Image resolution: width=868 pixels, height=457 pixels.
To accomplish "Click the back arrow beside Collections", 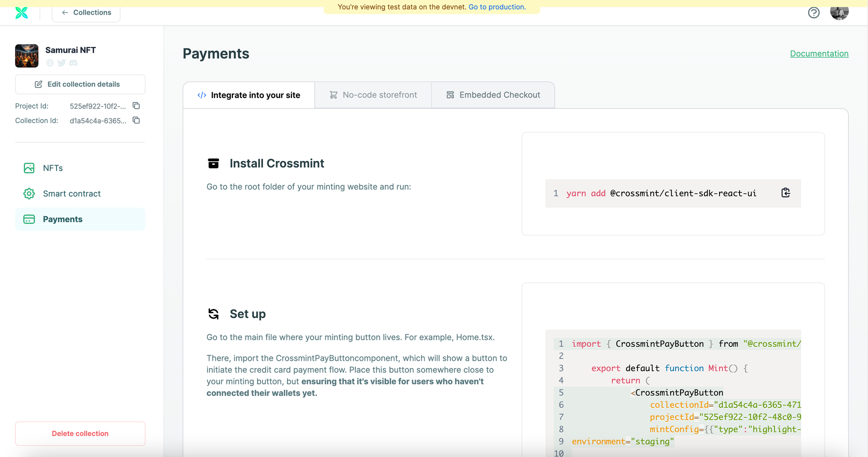I will coord(65,13).
